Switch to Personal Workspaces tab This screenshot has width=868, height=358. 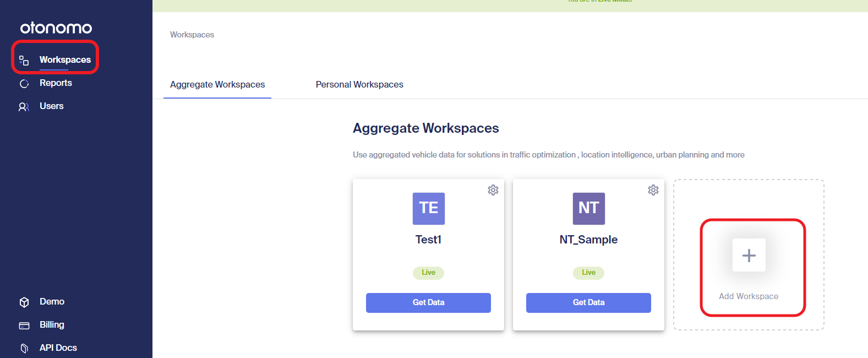(359, 84)
